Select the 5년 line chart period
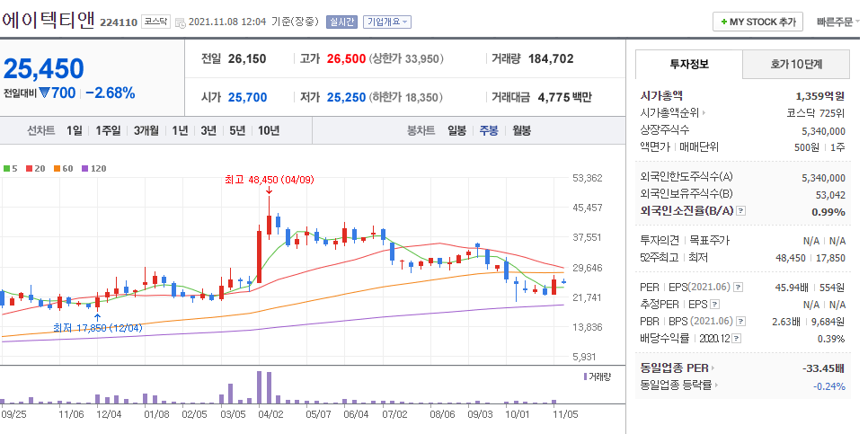Screen dimensions: 868x434 click(x=237, y=130)
